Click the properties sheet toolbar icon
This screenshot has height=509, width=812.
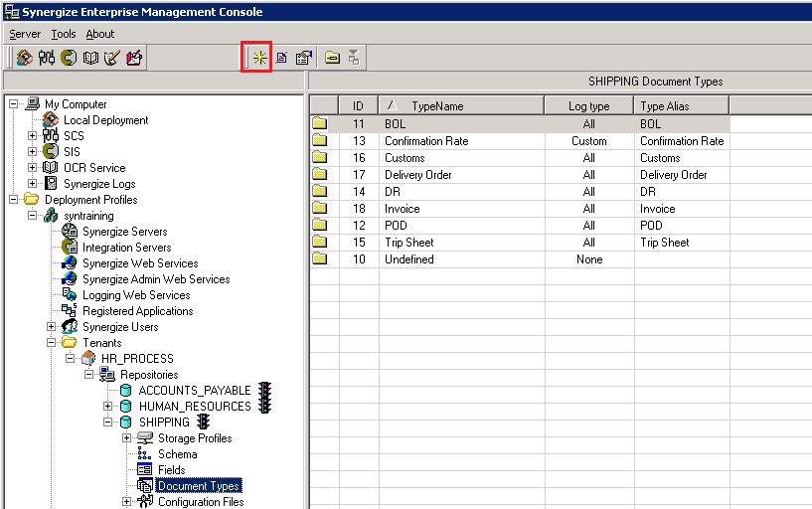click(x=304, y=58)
